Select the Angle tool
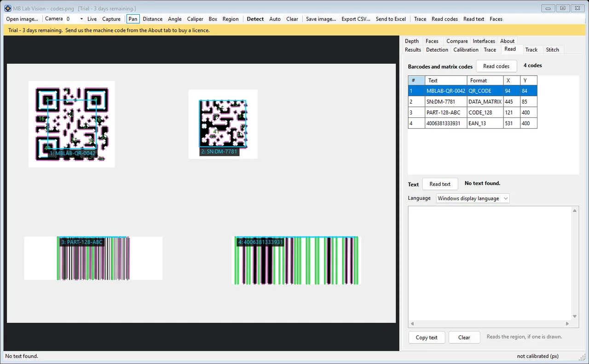This screenshot has width=589, height=364. (x=175, y=19)
